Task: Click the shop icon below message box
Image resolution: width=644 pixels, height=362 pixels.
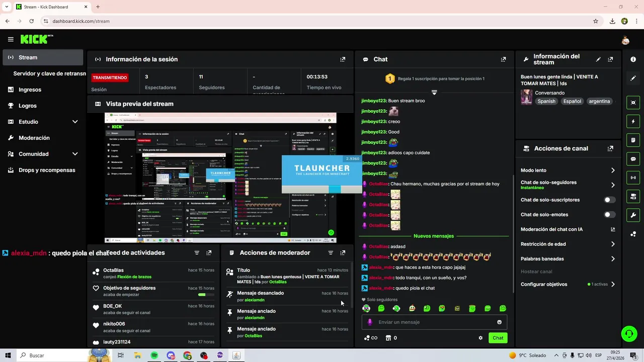Action: click(388, 338)
